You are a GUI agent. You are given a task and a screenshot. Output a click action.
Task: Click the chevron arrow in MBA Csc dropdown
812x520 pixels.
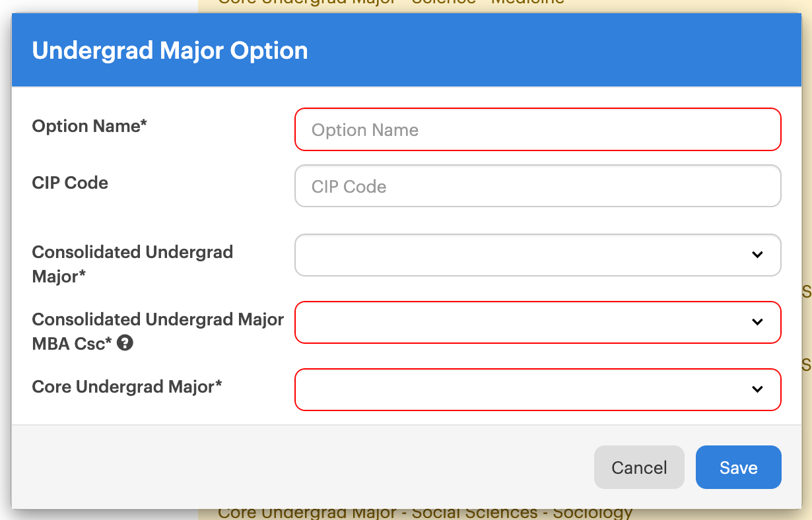[757, 322]
